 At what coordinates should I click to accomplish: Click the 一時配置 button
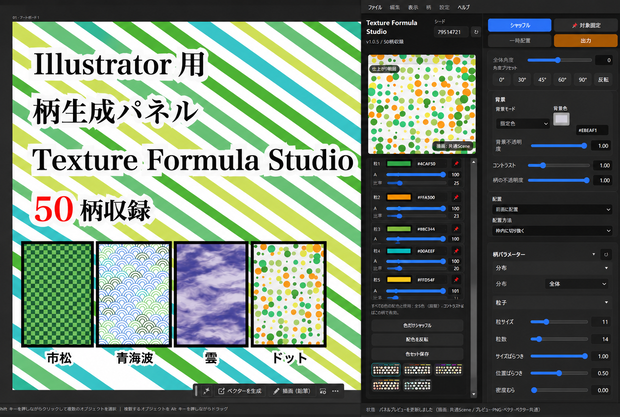pyautogui.click(x=520, y=41)
